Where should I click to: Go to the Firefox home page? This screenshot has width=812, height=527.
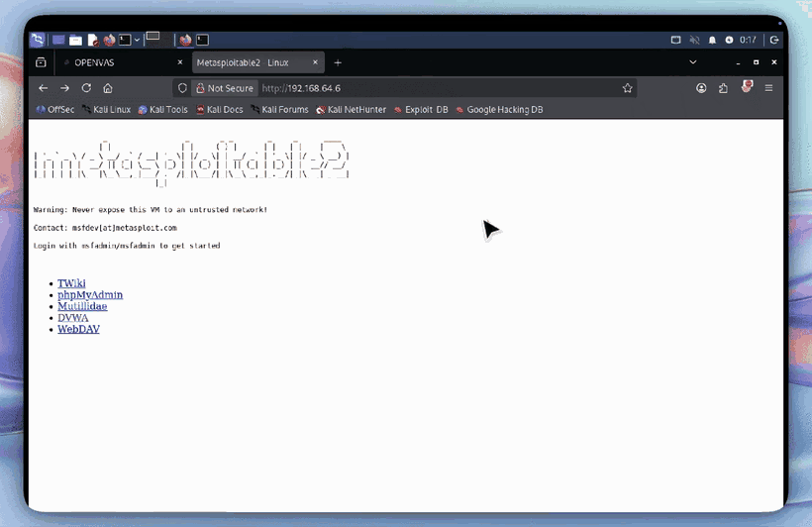108,88
